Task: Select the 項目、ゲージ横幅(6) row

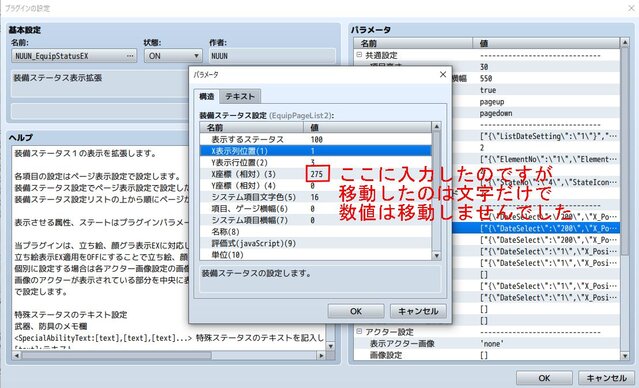Action: coord(315,209)
